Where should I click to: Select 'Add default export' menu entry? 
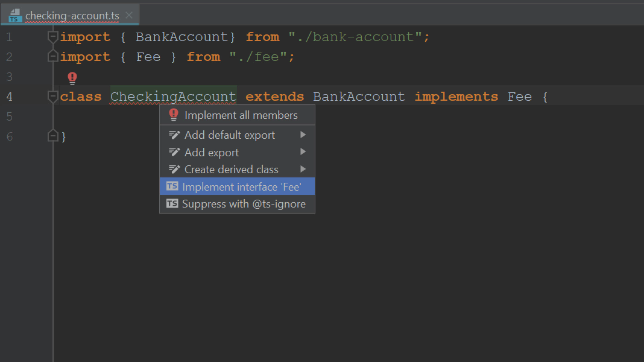pyautogui.click(x=238, y=135)
